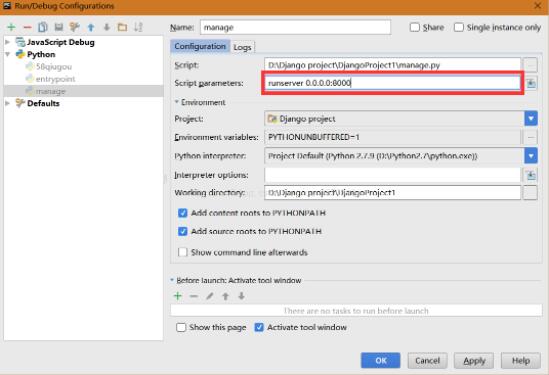The width and height of the screenshot is (549, 375).
Task: Click the Apply button
Action: [474, 360]
